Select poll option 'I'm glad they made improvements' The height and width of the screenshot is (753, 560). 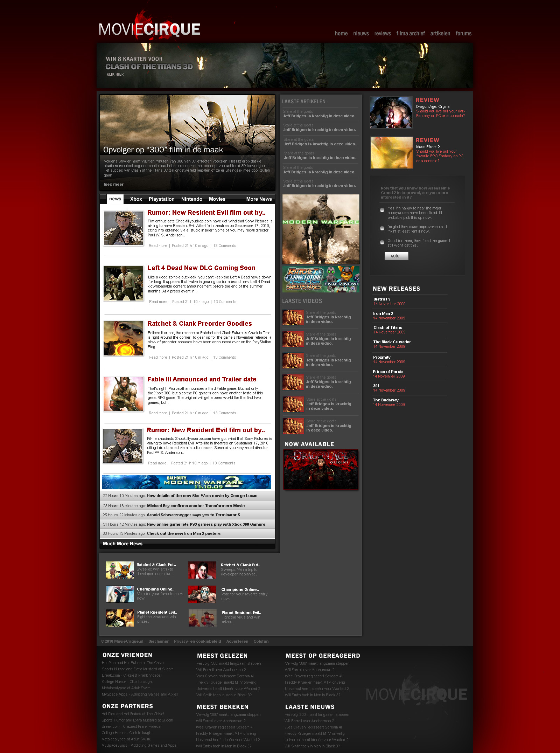click(x=382, y=228)
